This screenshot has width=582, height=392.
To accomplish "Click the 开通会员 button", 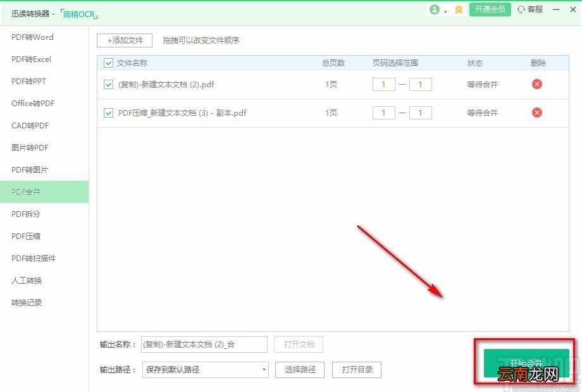I will (490, 9).
